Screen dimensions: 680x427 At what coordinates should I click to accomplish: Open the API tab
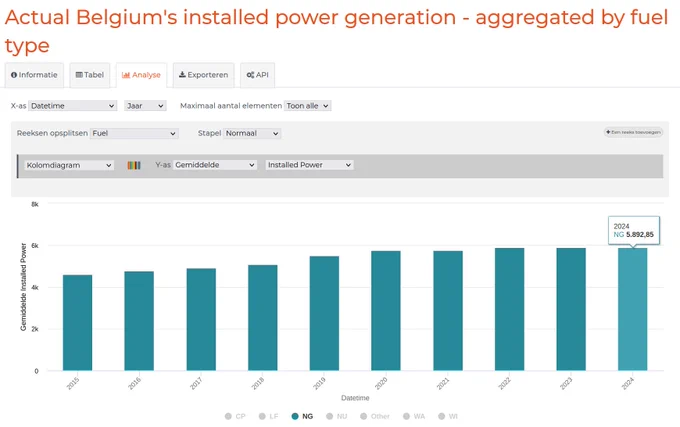coord(258,75)
